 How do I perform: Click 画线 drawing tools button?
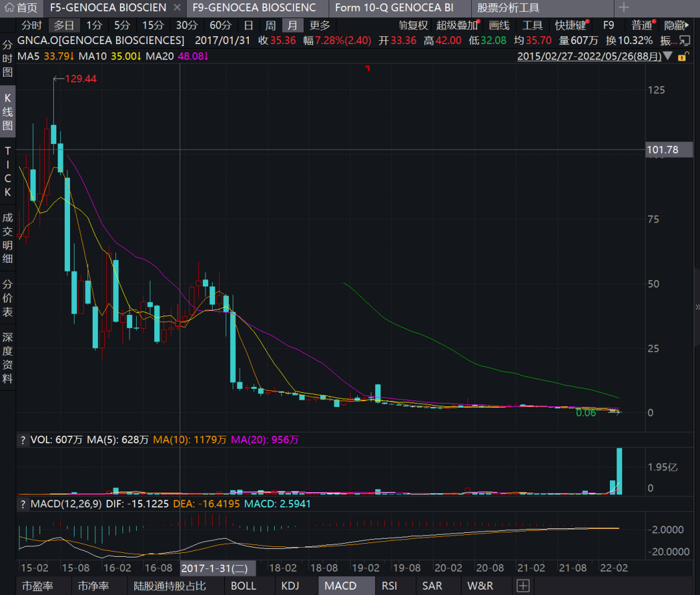(x=498, y=25)
